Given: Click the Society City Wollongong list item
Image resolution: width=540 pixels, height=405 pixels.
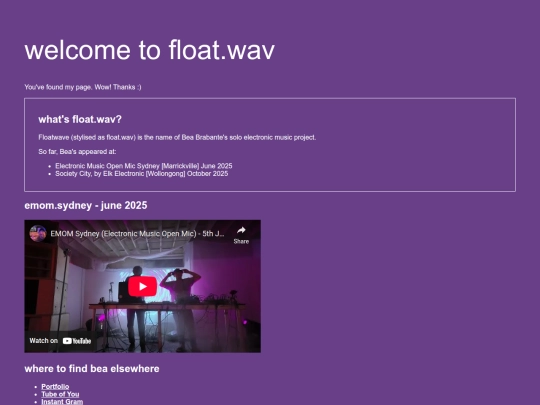Looking at the screenshot, I should coord(142,174).
